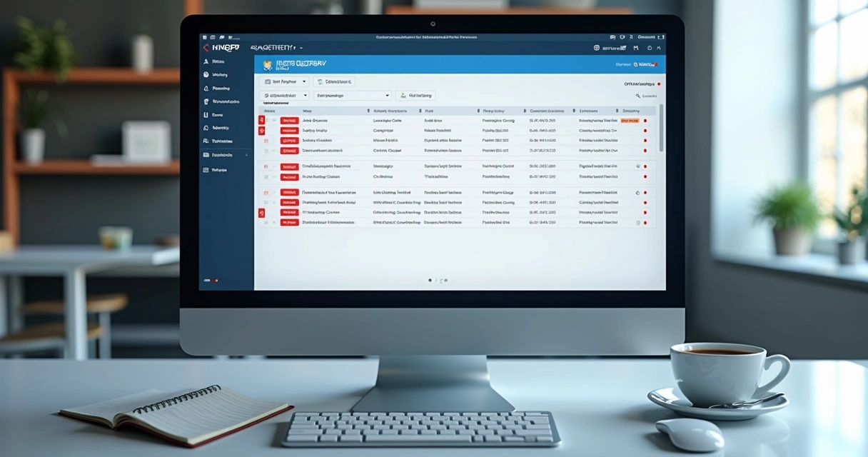The width and height of the screenshot is (868, 457).
Task: Tick the checkbox on the first table row
Action: click(x=268, y=120)
